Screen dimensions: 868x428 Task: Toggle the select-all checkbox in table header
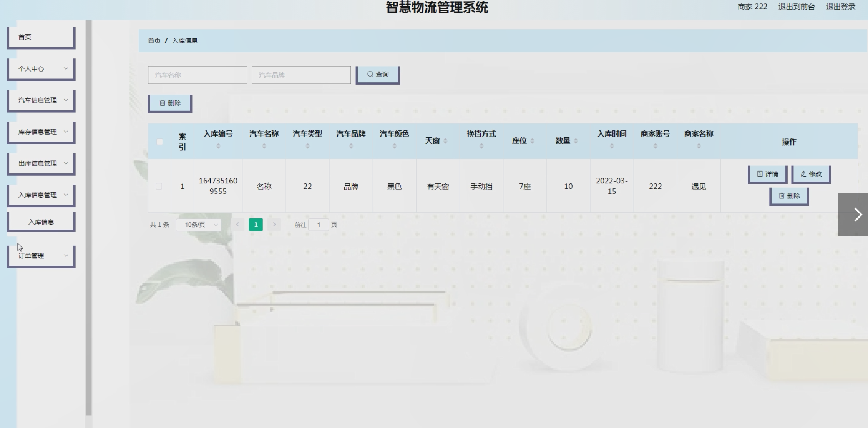pos(159,142)
